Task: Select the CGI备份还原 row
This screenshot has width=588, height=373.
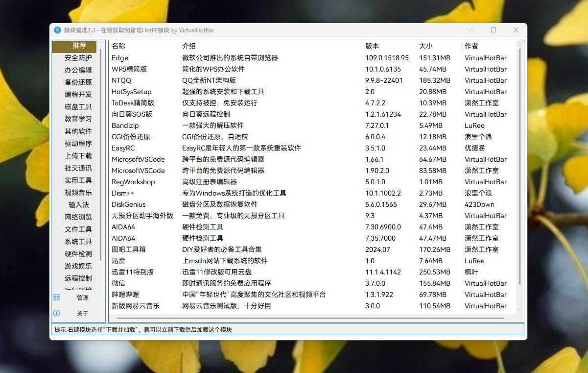Action: (312, 137)
